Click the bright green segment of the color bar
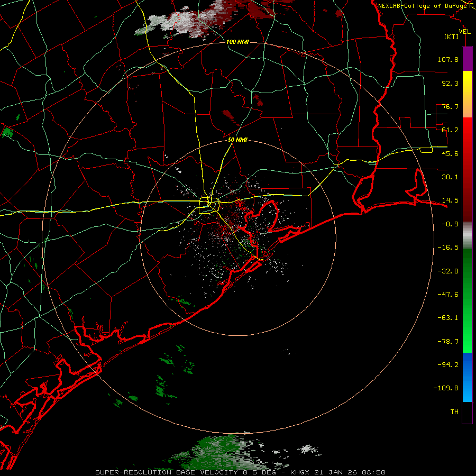This screenshot has height=476, width=476. (x=467, y=300)
